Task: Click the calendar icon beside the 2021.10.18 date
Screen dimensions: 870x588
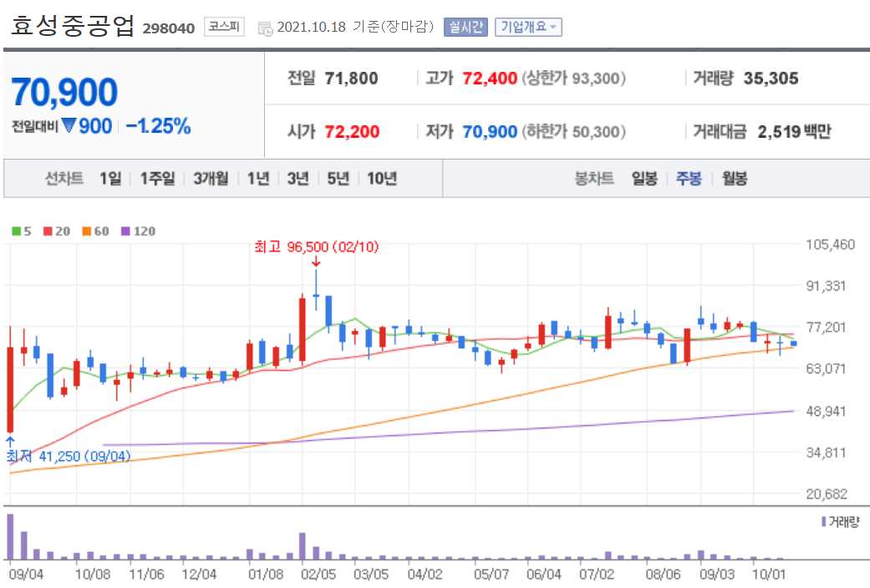Action: click(263, 27)
